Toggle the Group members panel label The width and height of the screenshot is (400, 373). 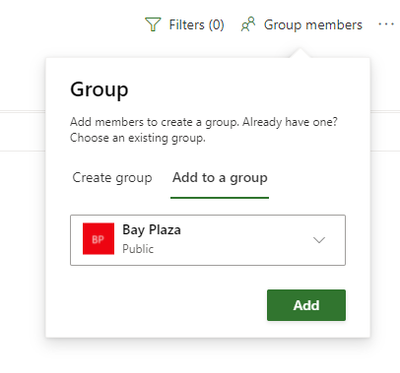coord(313,25)
